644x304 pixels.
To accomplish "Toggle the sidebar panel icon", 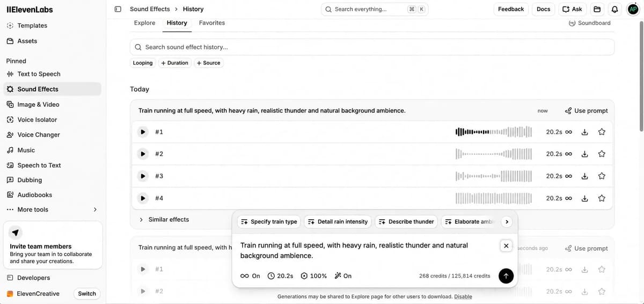I will (118, 9).
